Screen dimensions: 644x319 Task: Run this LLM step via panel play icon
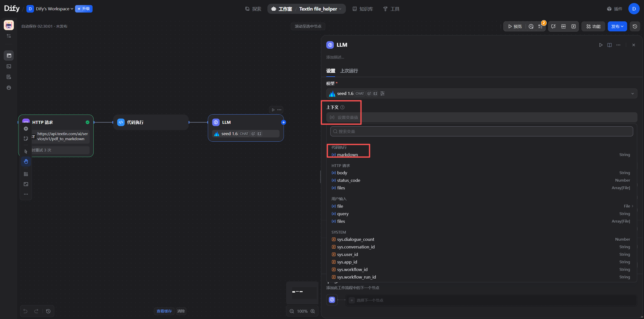[x=601, y=45]
